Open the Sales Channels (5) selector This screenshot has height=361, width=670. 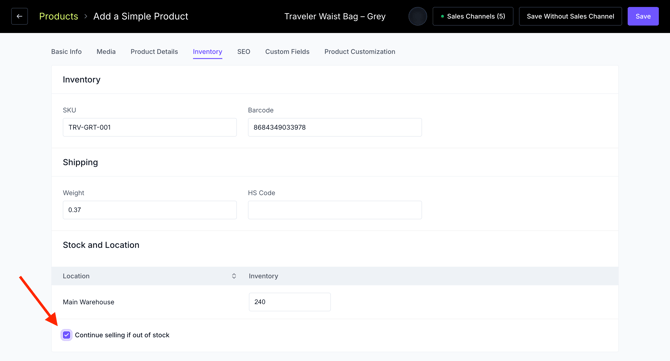[x=473, y=17]
